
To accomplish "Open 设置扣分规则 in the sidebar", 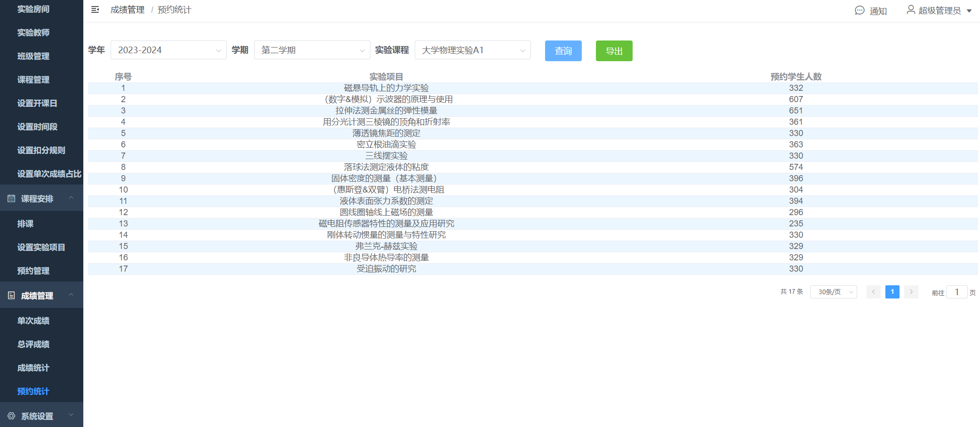I will click(41, 150).
